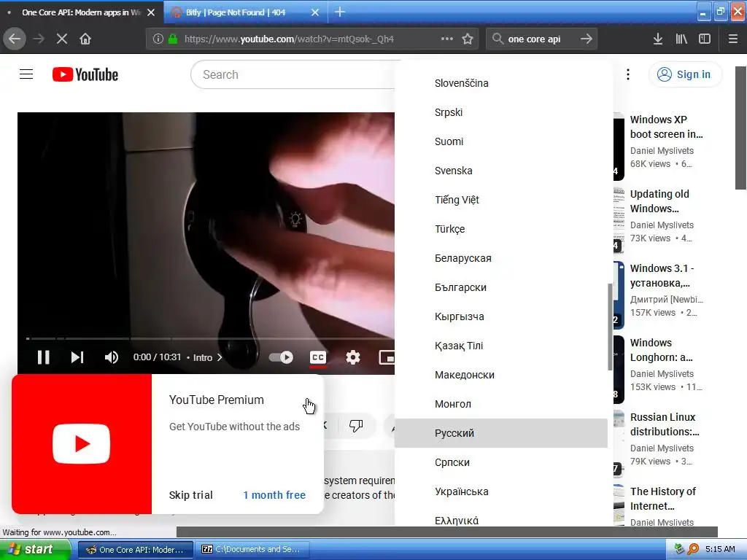Image resolution: width=747 pixels, height=560 pixels.
Task: Seek on the video progress bar
Action: point(210,338)
